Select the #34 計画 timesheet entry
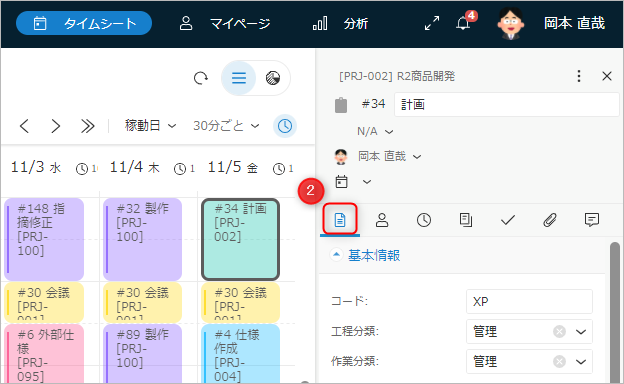The width and height of the screenshot is (624, 384). point(240,239)
